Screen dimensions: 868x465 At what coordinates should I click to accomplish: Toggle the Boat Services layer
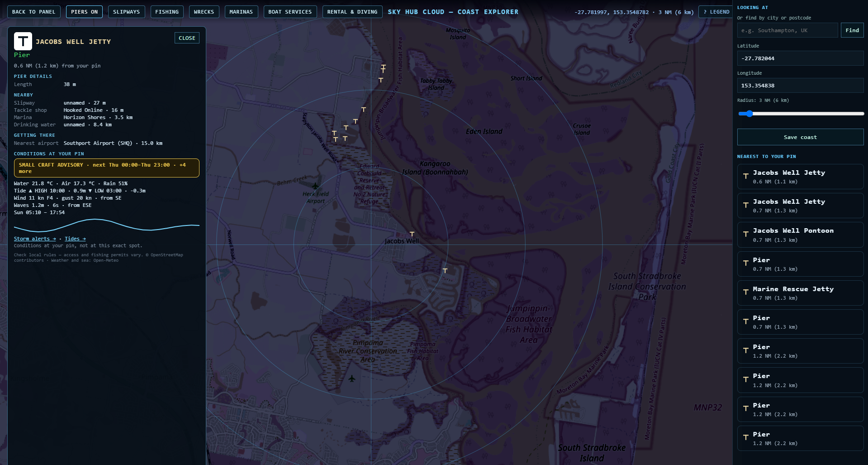pos(290,12)
